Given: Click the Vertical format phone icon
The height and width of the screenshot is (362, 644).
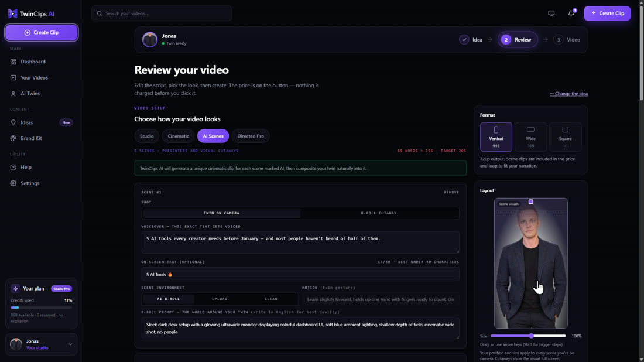Looking at the screenshot, I should pyautogui.click(x=496, y=130).
